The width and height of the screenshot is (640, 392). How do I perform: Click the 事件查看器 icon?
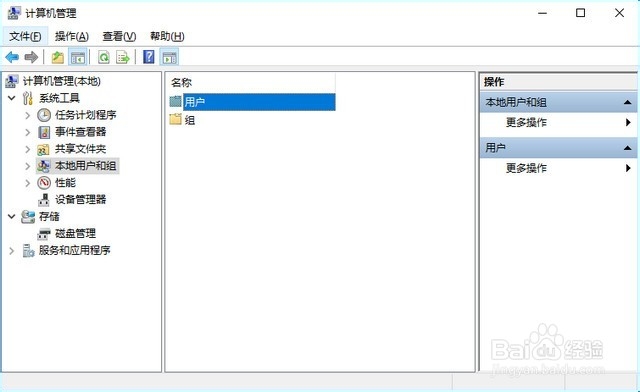click(44, 132)
